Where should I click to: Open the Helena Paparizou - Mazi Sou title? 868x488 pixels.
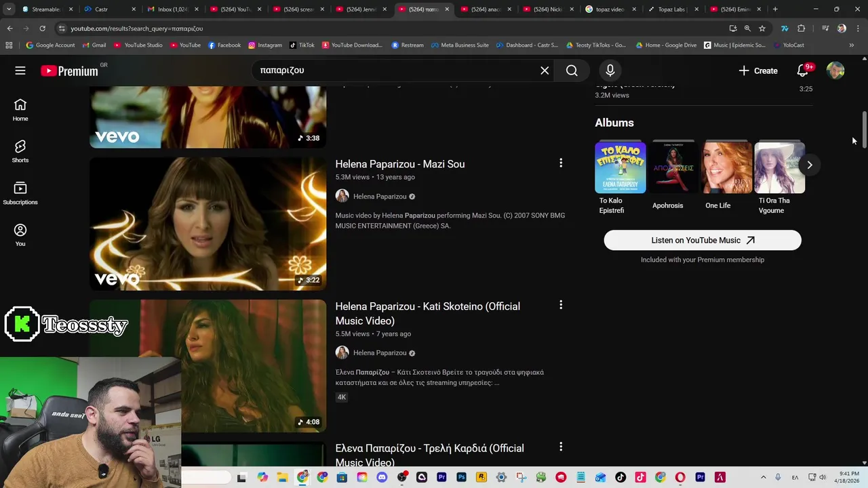click(x=400, y=164)
